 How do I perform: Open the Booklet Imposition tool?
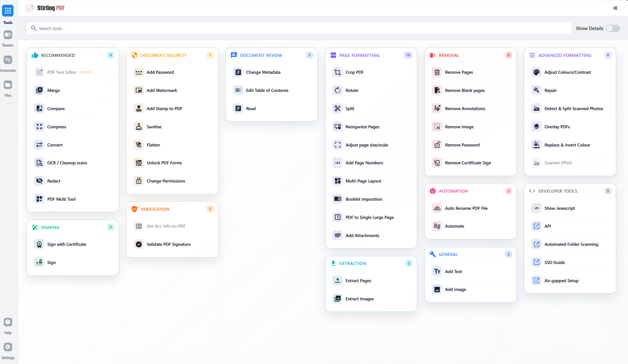click(x=364, y=199)
